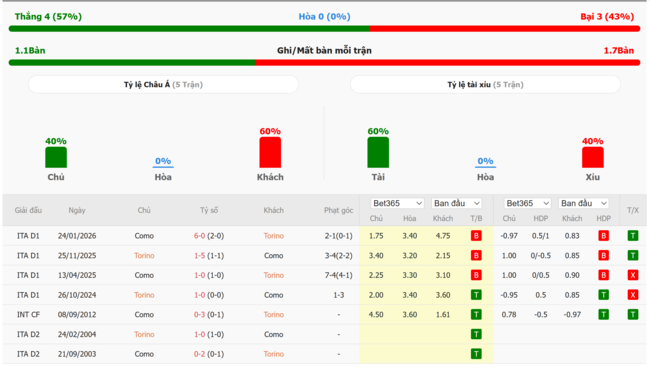Click the win/loss Thắng-Bại progress bar

[x=325, y=29]
